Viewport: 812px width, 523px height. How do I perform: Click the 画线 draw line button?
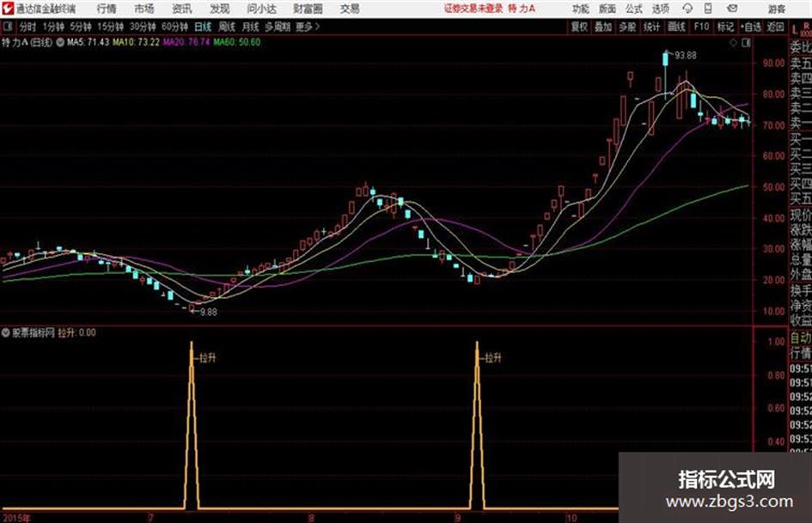tap(676, 27)
